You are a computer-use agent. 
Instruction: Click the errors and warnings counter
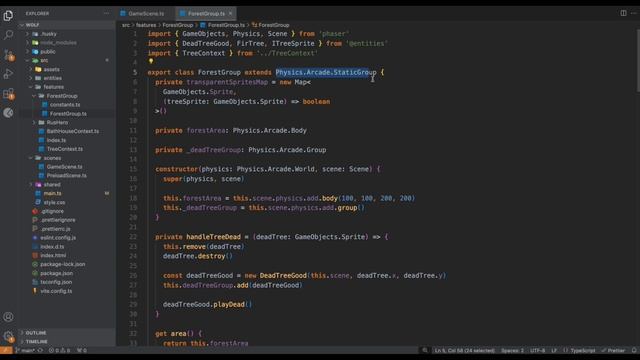click(59, 350)
